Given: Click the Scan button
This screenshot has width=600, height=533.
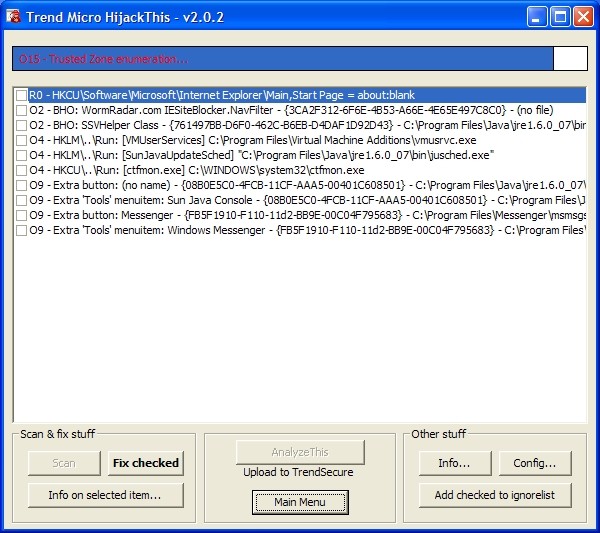Looking at the screenshot, I should (64, 463).
